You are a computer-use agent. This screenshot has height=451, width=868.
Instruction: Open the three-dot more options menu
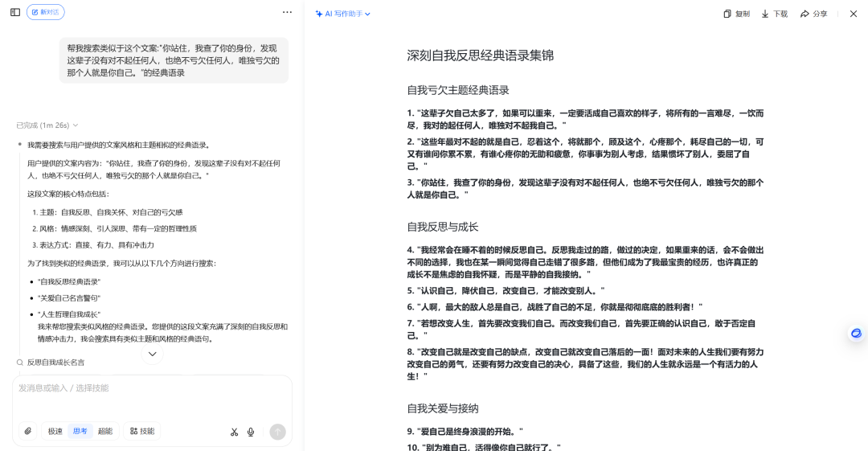tap(287, 12)
